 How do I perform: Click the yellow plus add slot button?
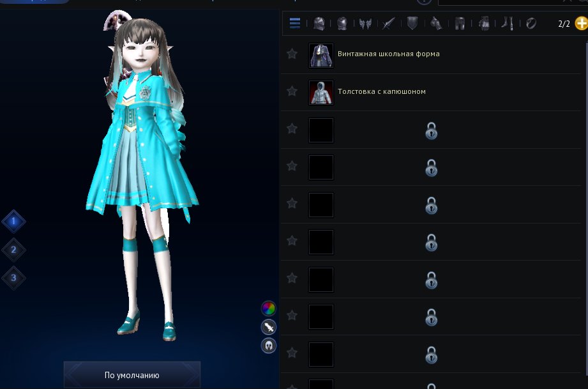(x=580, y=24)
